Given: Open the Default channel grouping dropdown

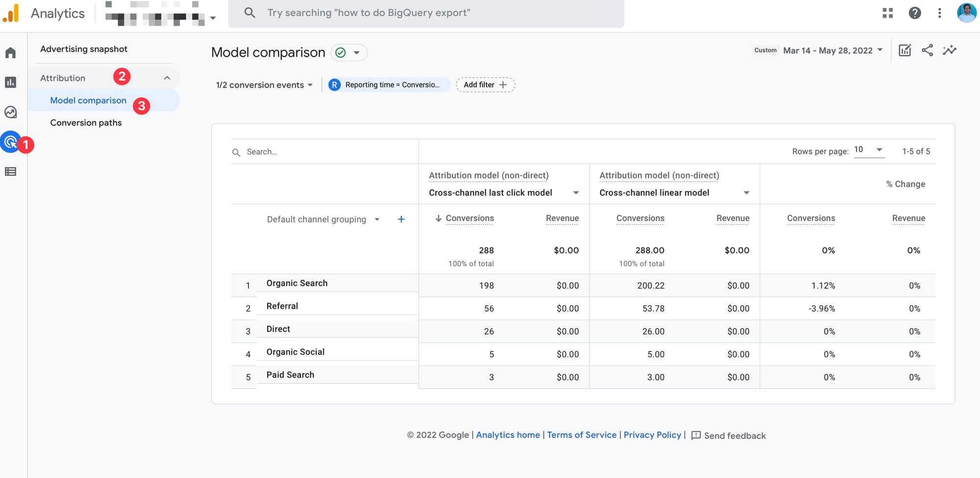Looking at the screenshot, I should click(323, 219).
